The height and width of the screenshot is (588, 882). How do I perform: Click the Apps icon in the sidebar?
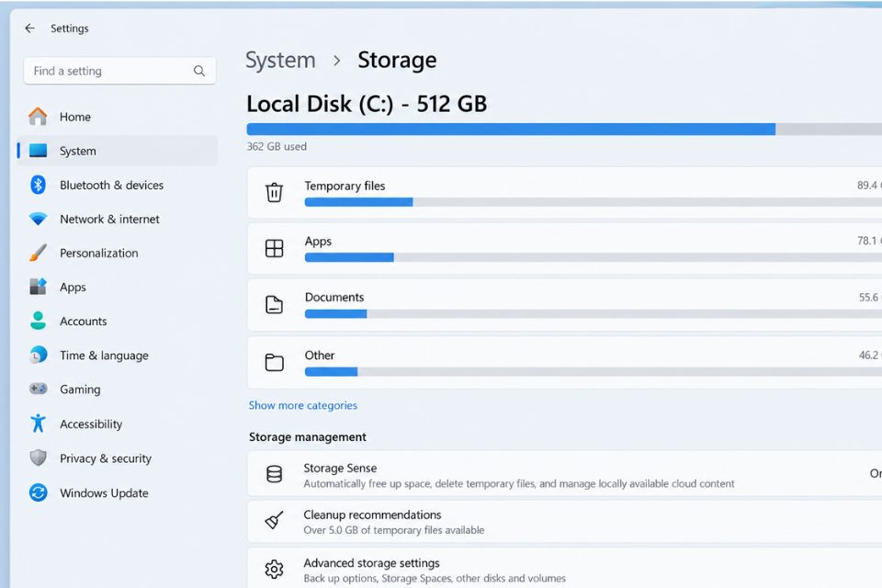point(38,287)
